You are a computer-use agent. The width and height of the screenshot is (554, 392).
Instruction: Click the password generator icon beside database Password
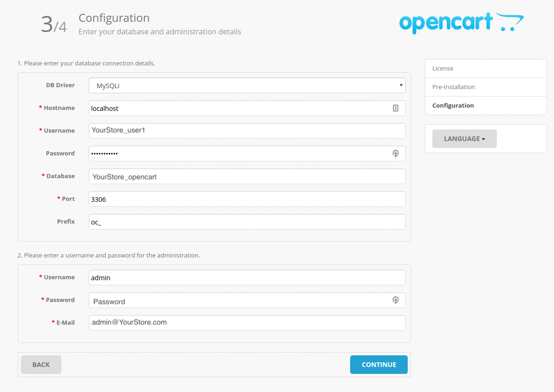pos(396,153)
